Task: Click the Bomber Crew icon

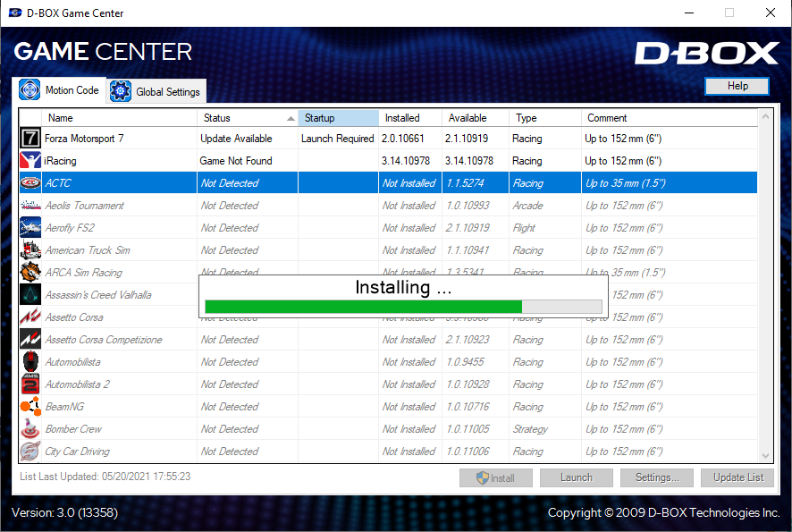Action: [30, 428]
